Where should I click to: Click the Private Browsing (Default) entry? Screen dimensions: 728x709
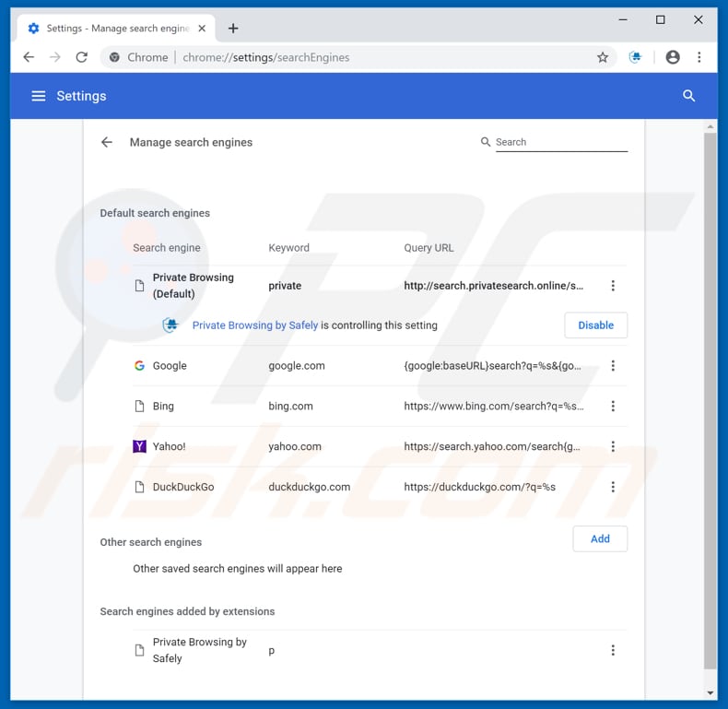194,286
